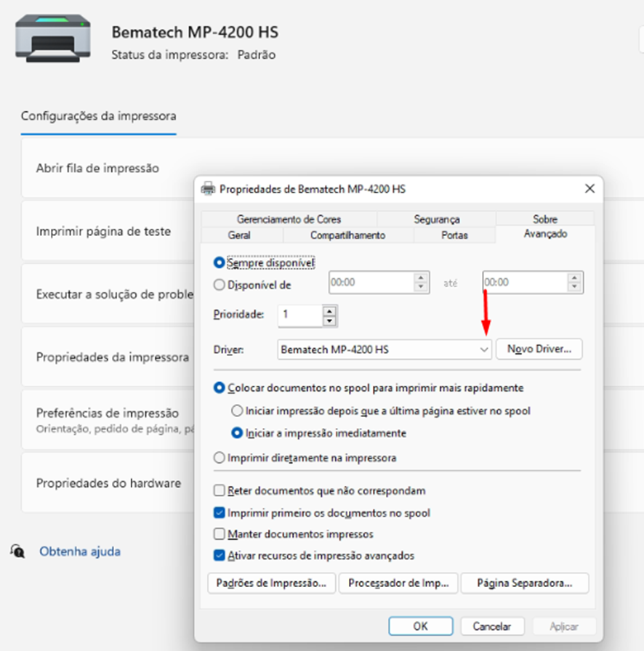Increase the end time spinner after até
This screenshot has height=651, width=644.
pyautogui.click(x=574, y=278)
